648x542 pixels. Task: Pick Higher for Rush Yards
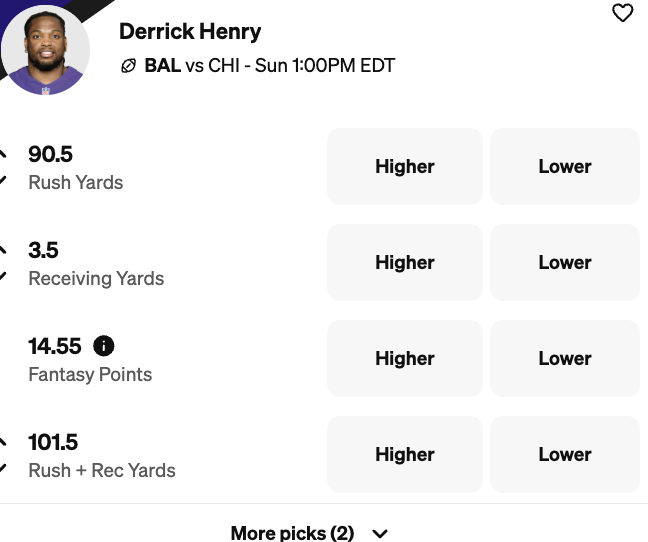(x=404, y=167)
